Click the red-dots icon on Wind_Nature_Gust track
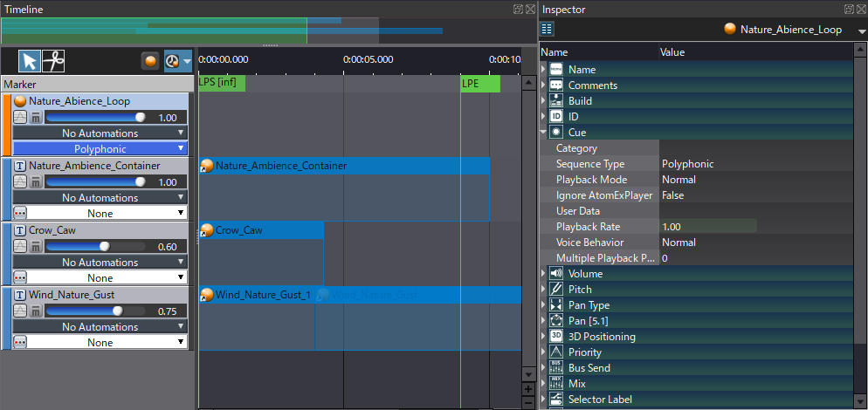 20,343
